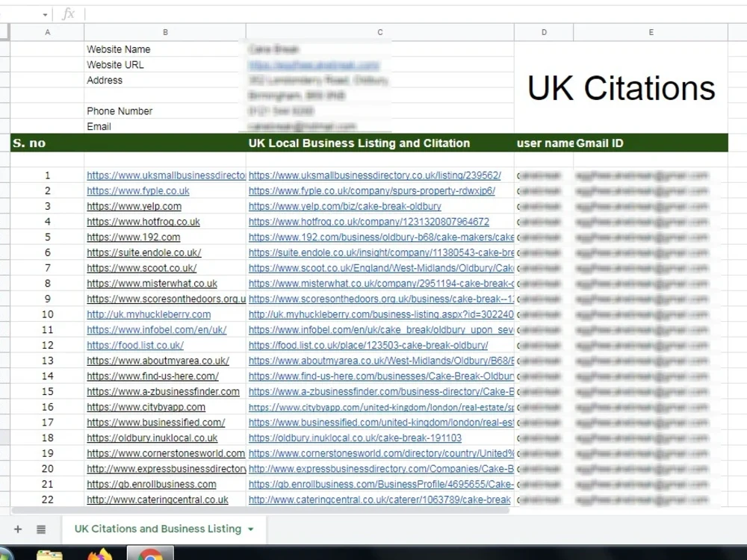Open the find-us-here.com businesses listing link
The width and height of the screenshot is (747, 560).
(x=381, y=376)
